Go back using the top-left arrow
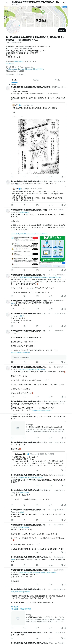 (x=7, y=3)
